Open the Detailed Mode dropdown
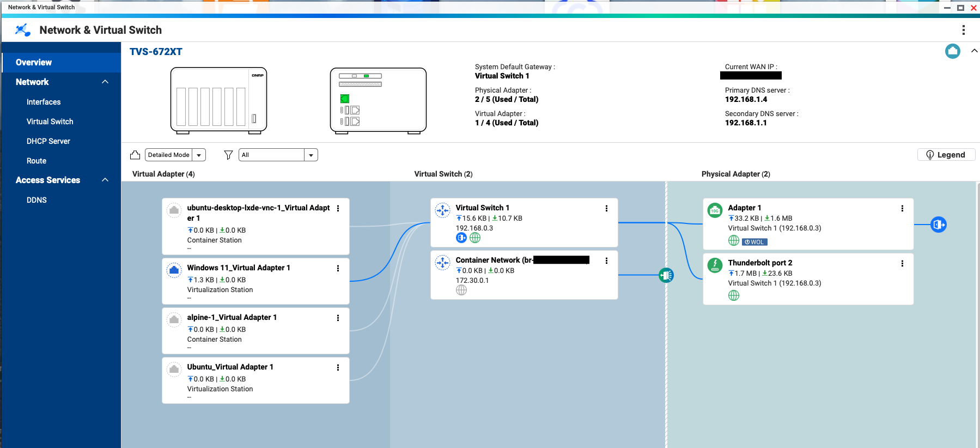Viewport: 980px width, 448px height. [x=199, y=155]
